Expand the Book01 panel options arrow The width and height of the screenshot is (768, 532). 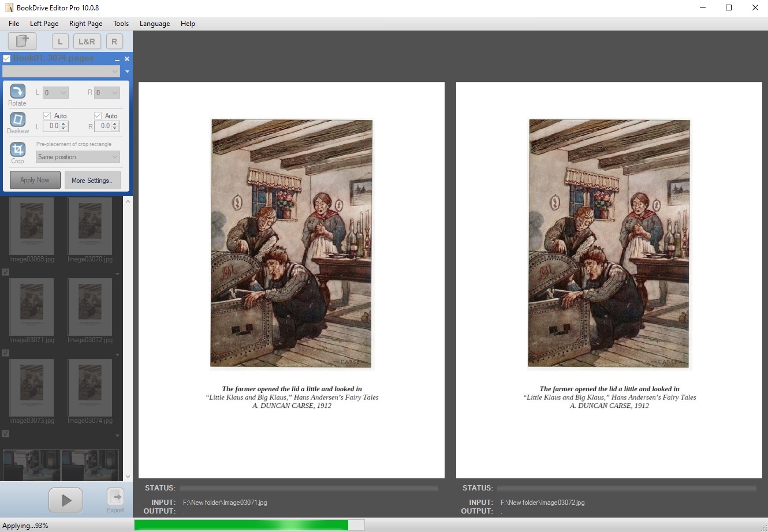tap(127, 72)
